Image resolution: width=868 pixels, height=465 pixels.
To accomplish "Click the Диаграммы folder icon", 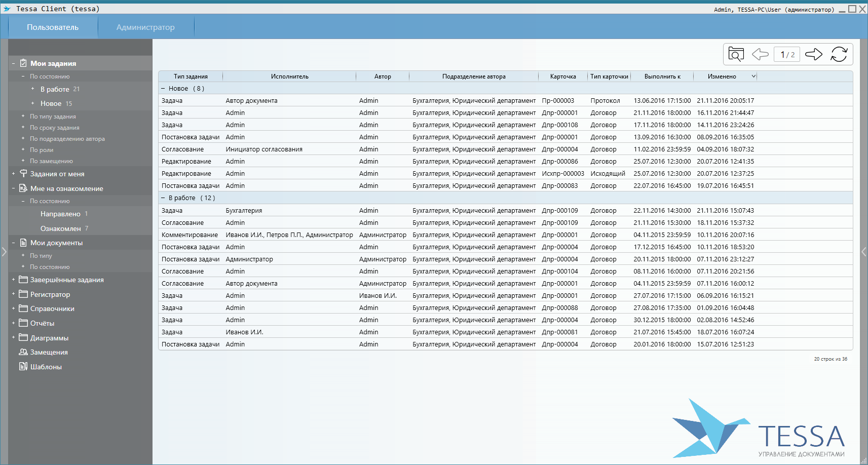I will click(x=23, y=337).
